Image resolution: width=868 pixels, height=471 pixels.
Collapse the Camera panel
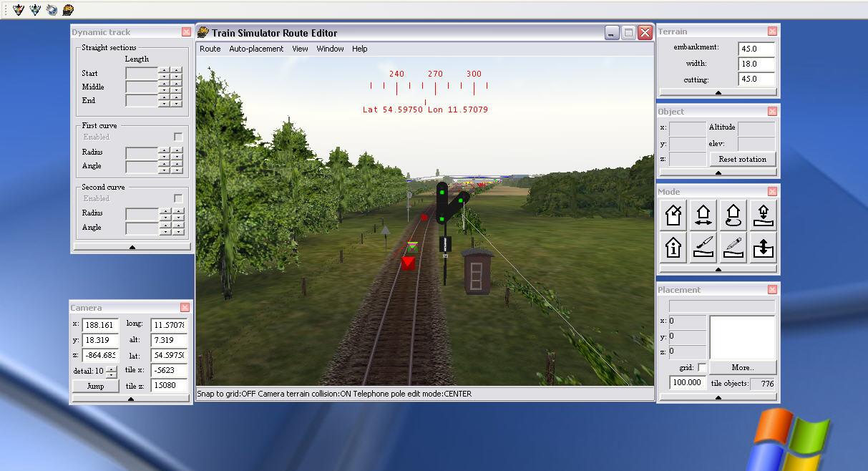(130, 399)
